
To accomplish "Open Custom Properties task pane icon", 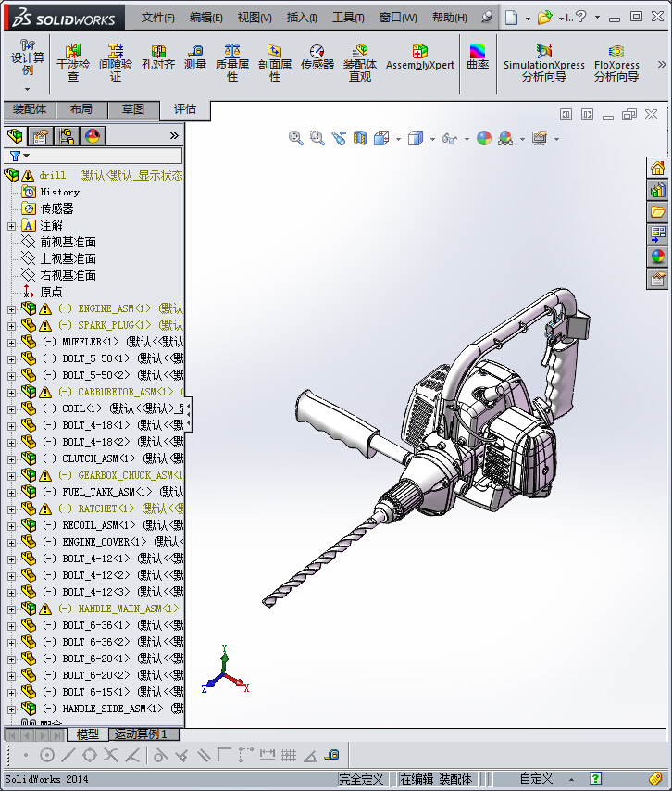I will click(657, 279).
